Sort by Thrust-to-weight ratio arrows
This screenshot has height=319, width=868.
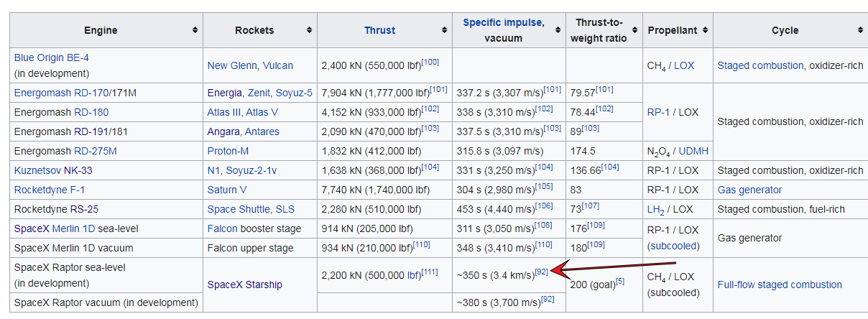pyautogui.click(x=634, y=30)
